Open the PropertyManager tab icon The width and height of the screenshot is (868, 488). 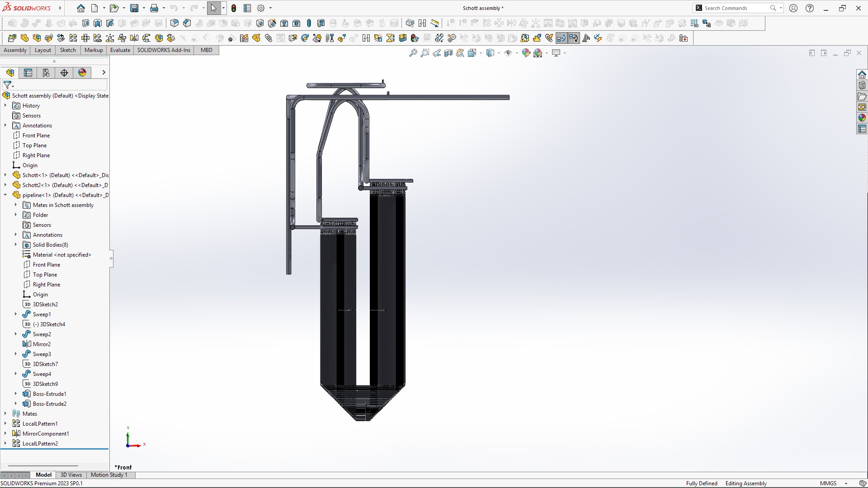pyautogui.click(x=28, y=73)
